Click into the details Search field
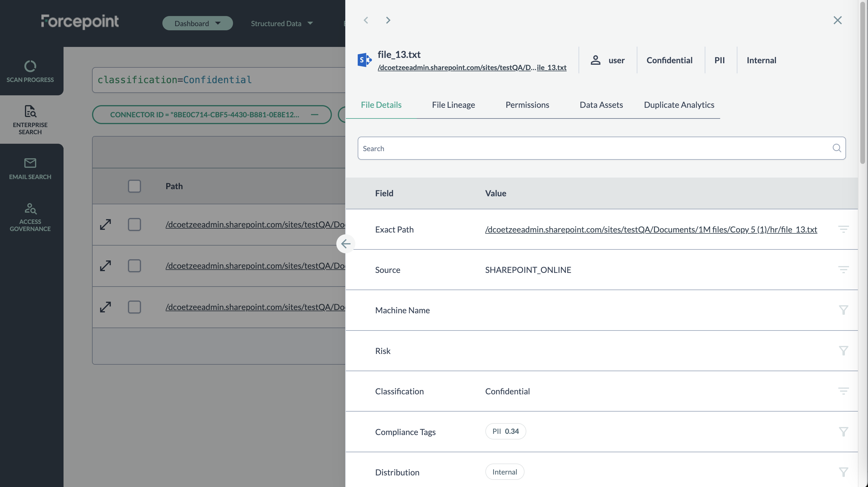The width and height of the screenshot is (868, 487). (593, 148)
